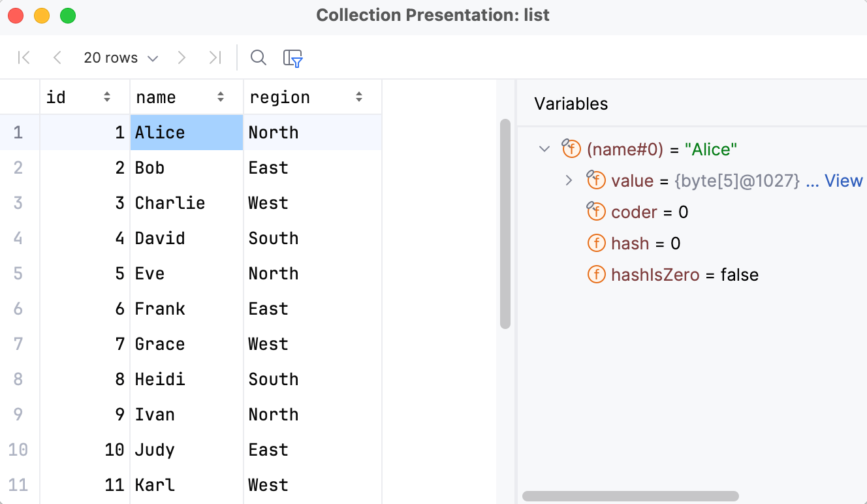
Task: Expand the value byte array node
Action: tap(568, 180)
